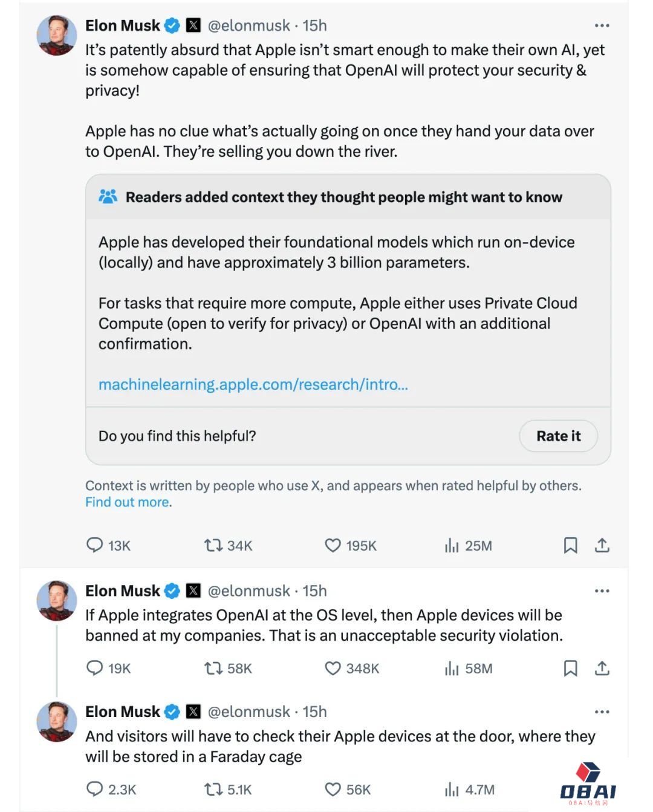Click the @elonmusk handle on last tweet
The width and height of the screenshot is (653, 812).
[x=249, y=712]
